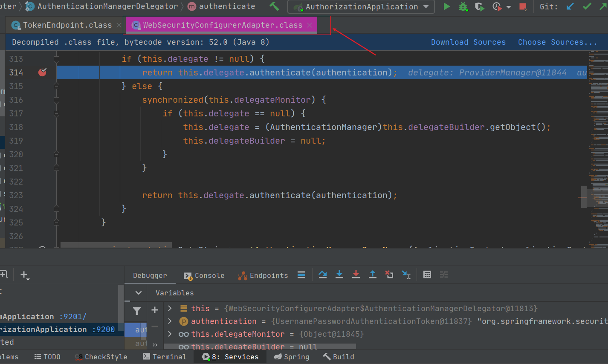The width and height of the screenshot is (608, 364).
Task: Switch to the Console tab
Action: 204,276
